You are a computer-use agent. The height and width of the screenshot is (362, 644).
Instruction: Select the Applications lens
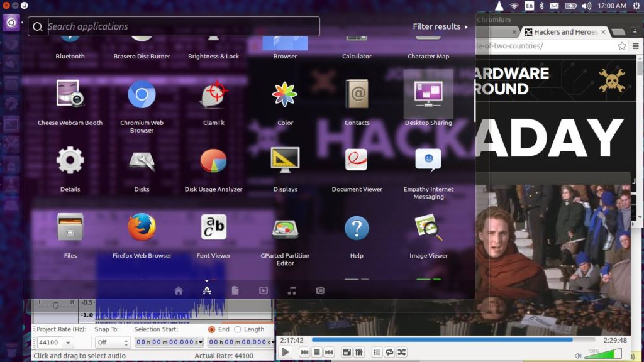(206, 290)
